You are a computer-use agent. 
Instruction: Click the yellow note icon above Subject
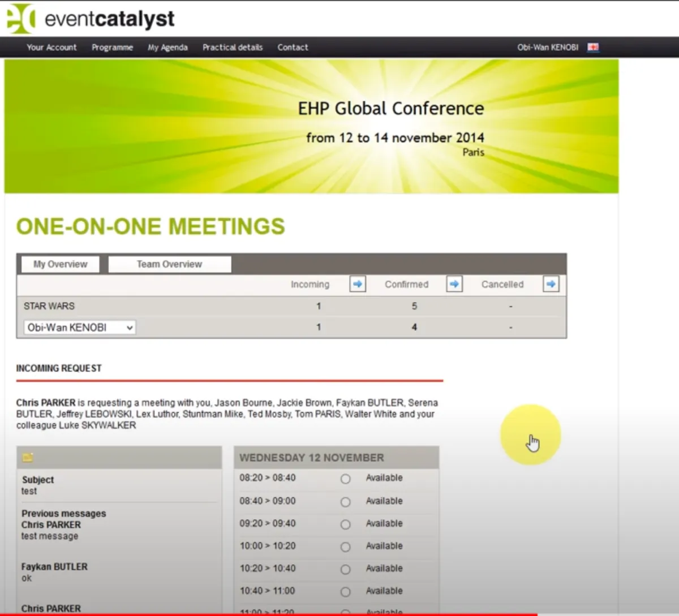[28, 457]
